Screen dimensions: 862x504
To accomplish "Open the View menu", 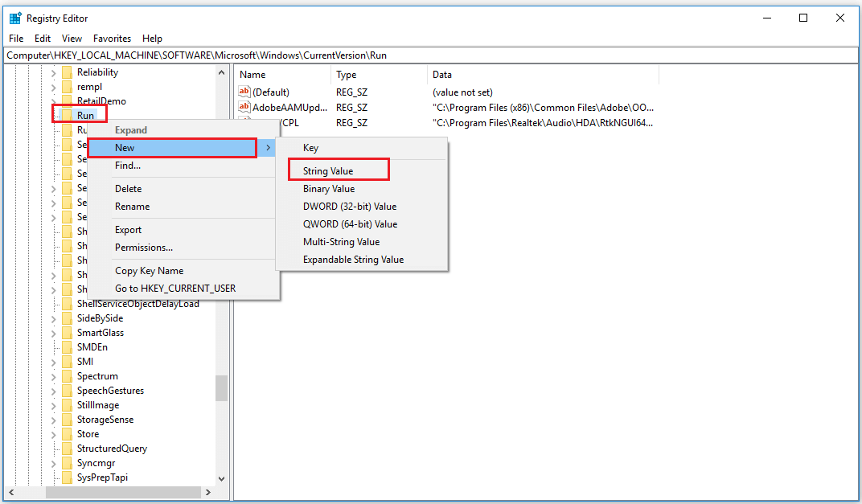I will click(x=72, y=39).
